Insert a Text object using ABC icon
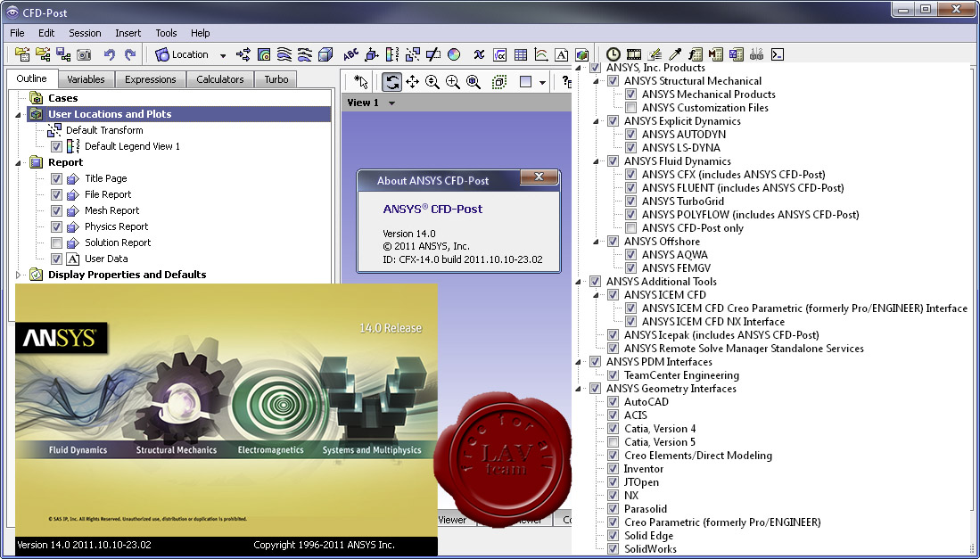Screen dimensions: 980x559 [351, 54]
